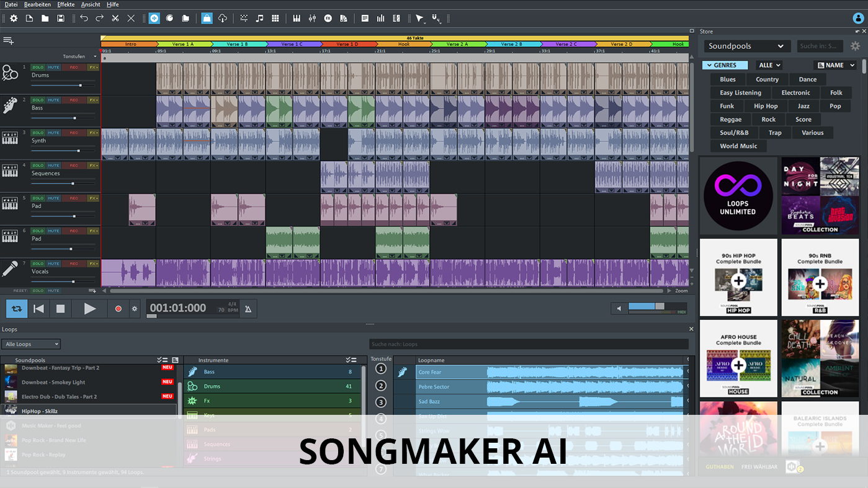Filter store by Jazz genre
Viewport: 868px width, 488px height.
point(803,106)
